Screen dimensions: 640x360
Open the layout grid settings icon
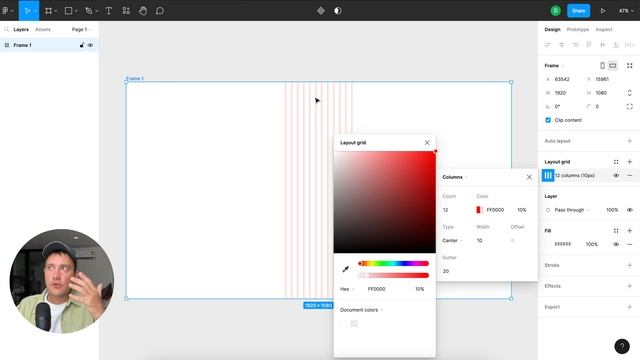tap(548, 176)
